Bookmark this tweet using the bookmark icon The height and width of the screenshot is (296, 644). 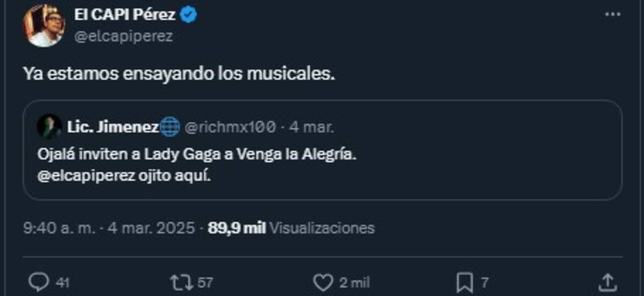point(464,281)
